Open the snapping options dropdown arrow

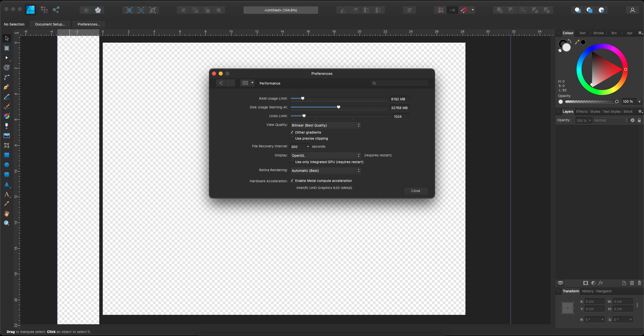(473, 10)
